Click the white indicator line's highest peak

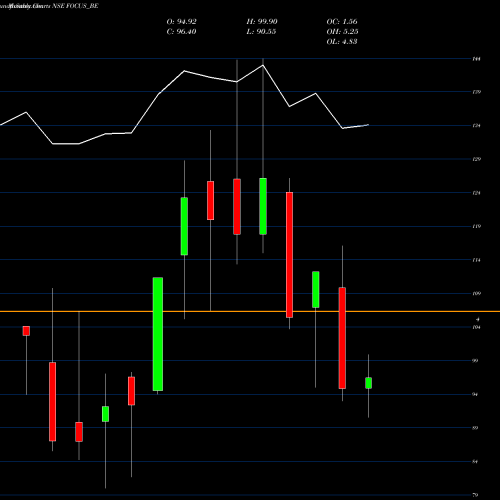click(263, 65)
